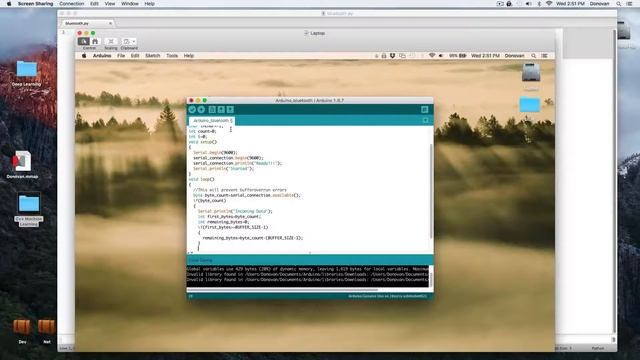Viewport: 640px width, 360px height.
Task: Click the local volume icon
Action: pos(529,4)
